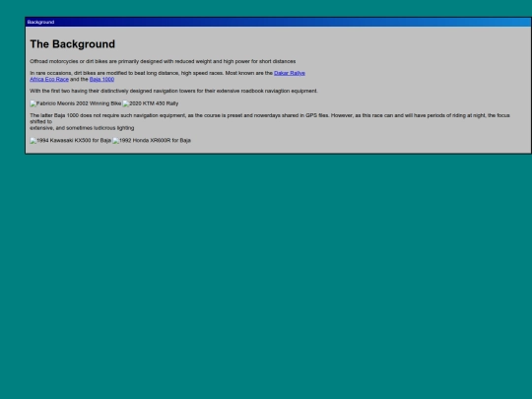Open the Baja 1000 link
532x399 pixels.
101,79
